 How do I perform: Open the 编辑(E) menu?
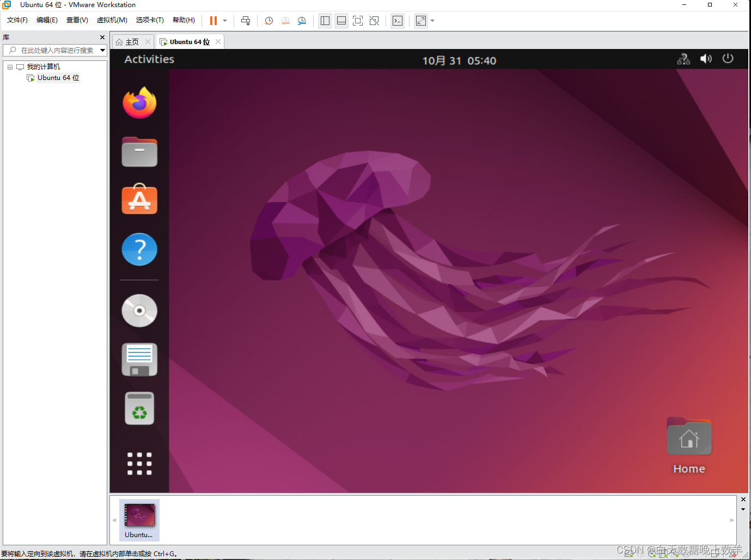click(x=47, y=20)
